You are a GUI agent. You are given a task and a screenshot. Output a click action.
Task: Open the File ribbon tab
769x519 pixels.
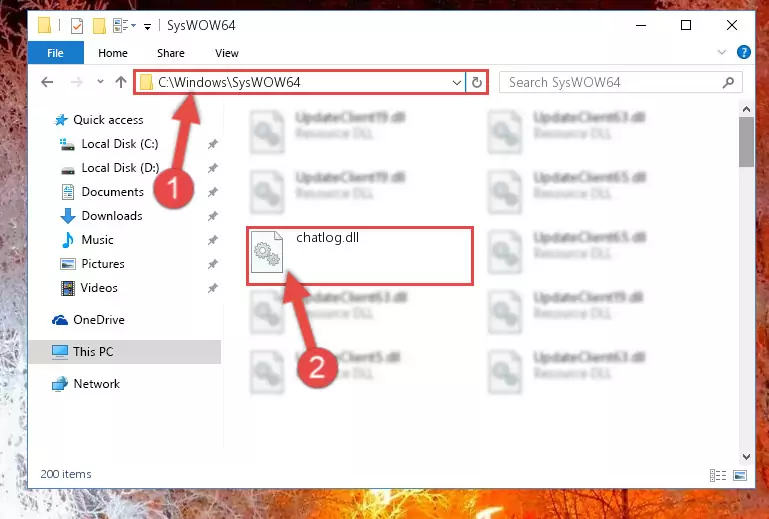click(55, 53)
